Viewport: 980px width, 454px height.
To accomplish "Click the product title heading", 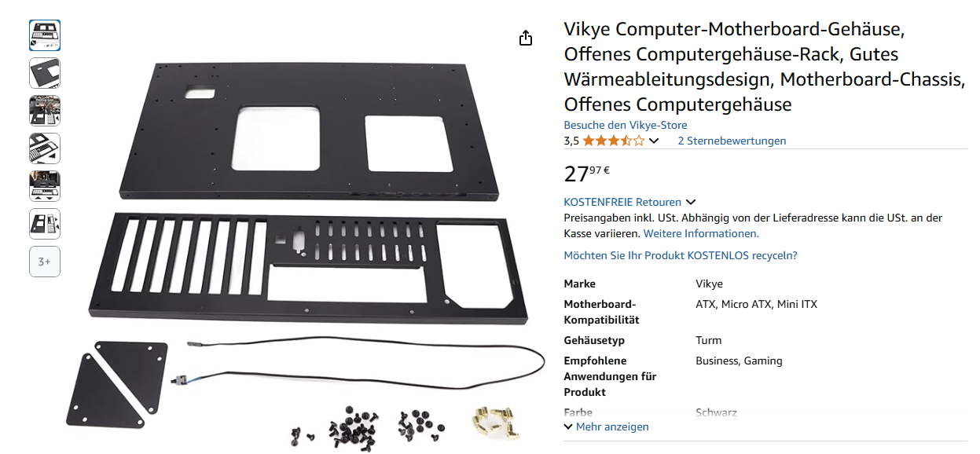I will tap(764, 67).
